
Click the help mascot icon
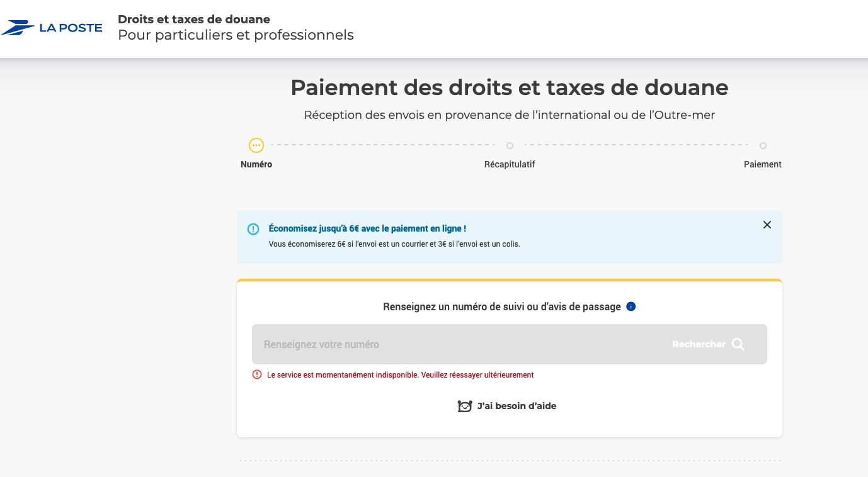[464, 406]
